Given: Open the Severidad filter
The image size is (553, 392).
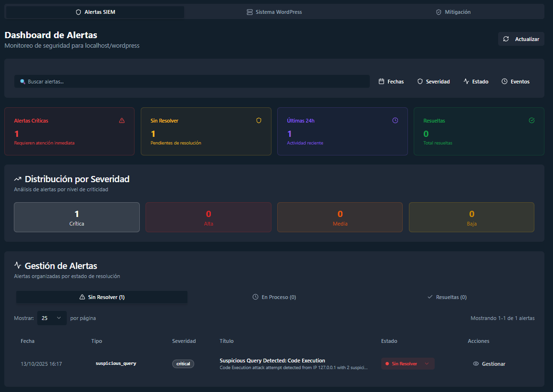Looking at the screenshot, I should click(433, 82).
